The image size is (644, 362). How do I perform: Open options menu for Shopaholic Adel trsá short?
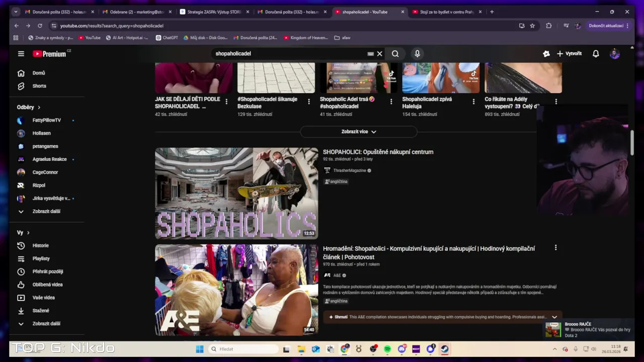click(391, 102)
